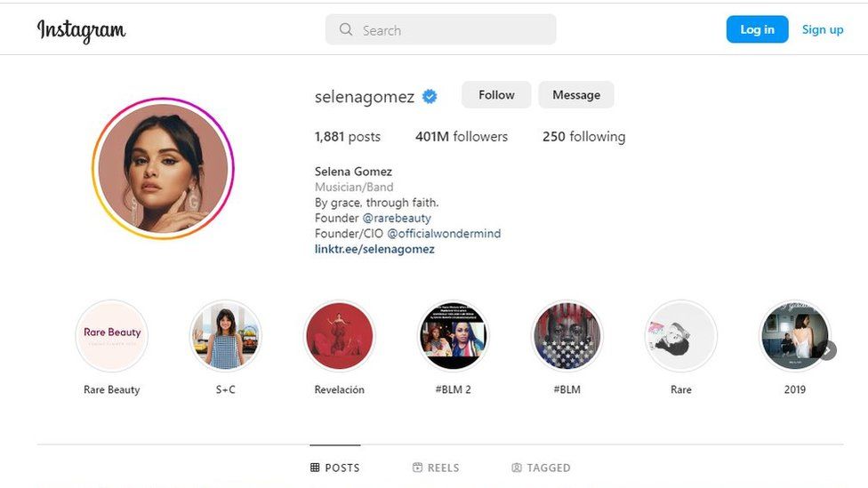Image resolution: width=868 pixels, height=488 pixels.
Task: Switch to the Reels tab
Action: click(436, 468)
